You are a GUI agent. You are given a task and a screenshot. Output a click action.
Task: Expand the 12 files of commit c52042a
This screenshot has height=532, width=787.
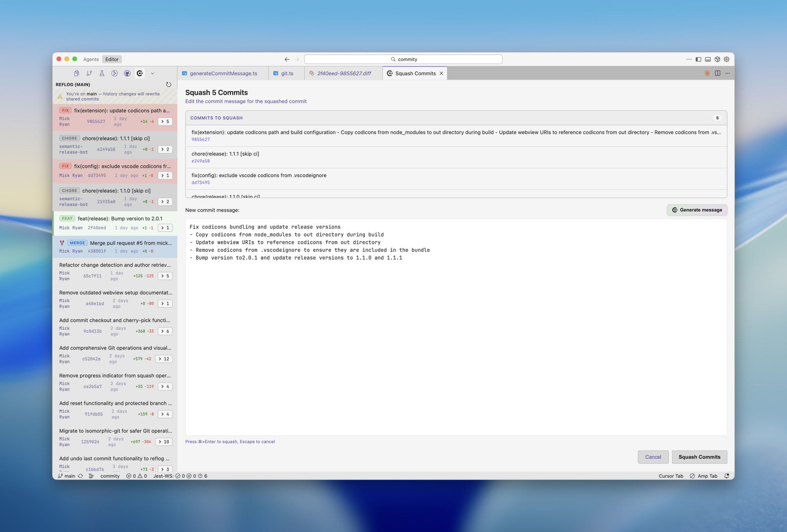(x=164, y=359)
